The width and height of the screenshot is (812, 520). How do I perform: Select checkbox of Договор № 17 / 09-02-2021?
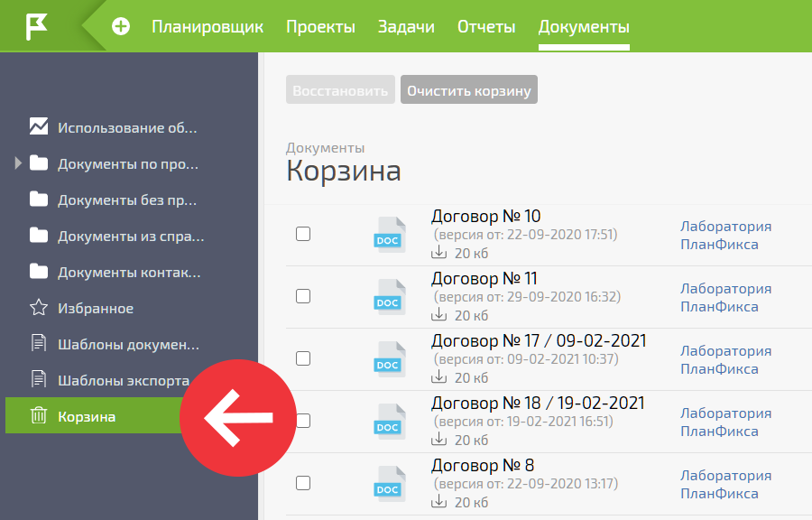(x=303, y=358)
